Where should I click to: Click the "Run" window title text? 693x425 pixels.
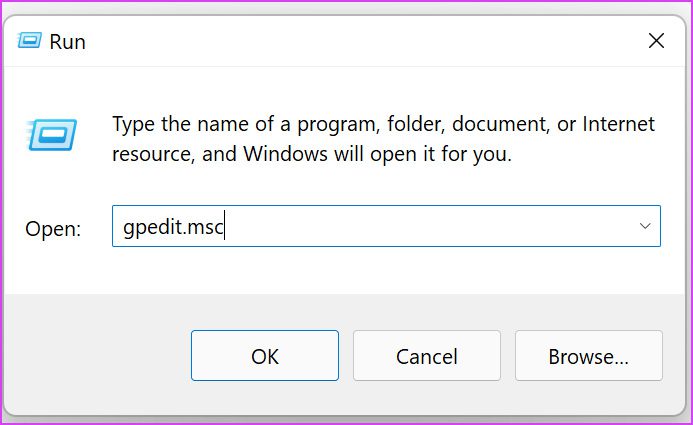tap(67, 42)
